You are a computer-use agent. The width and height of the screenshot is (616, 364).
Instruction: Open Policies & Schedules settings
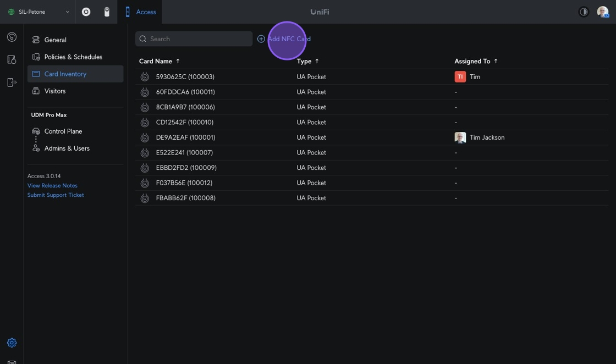[x=73, y=57]
